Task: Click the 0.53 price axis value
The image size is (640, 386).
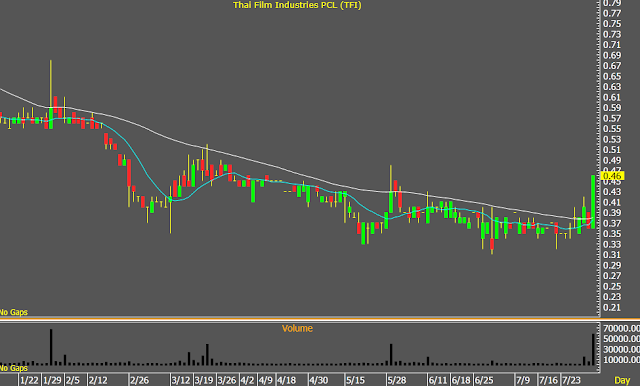Action: tap(612, 139)
